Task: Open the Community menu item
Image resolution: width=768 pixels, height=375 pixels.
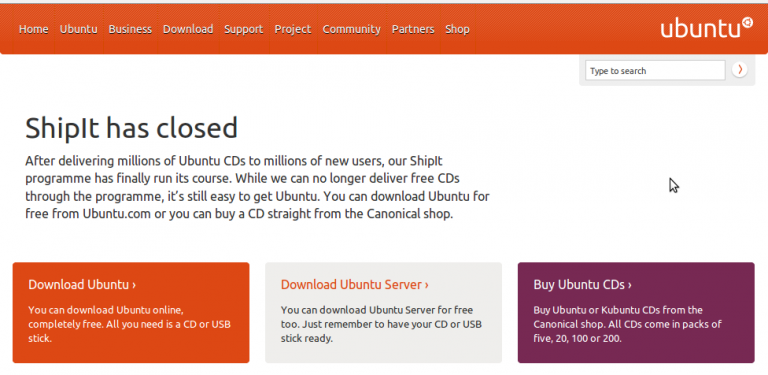Action: coord(351,29)
